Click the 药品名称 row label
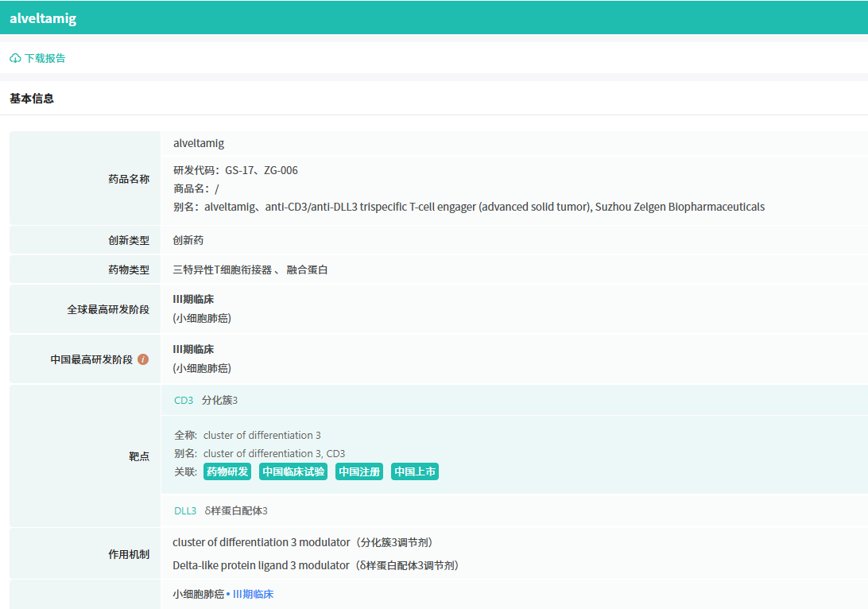 [x=128, y=179]
